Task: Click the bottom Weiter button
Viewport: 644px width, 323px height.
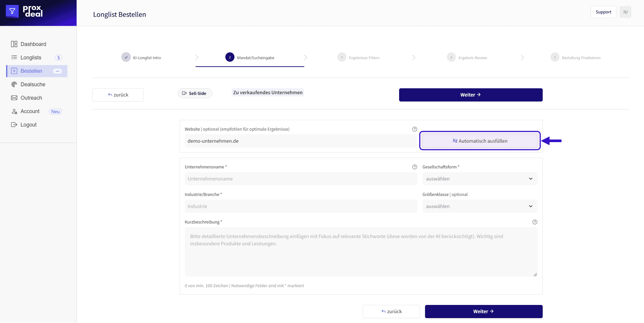Action: 484,311
